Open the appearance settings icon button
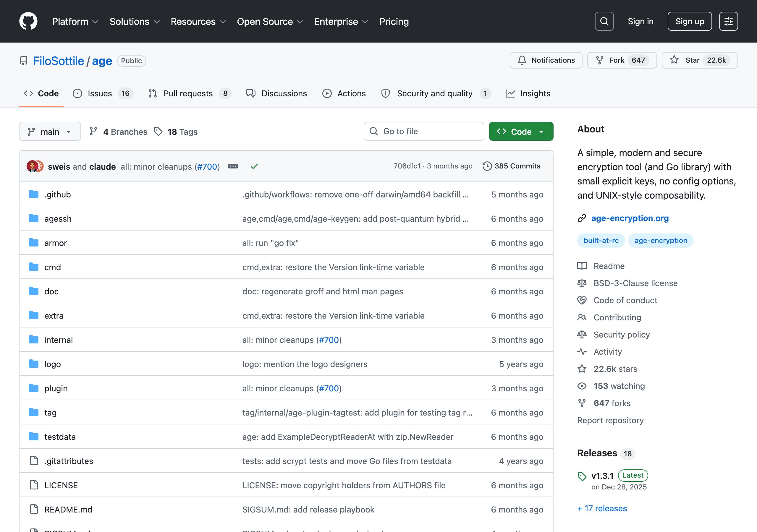The image size is (757, 532). (728, 21)
